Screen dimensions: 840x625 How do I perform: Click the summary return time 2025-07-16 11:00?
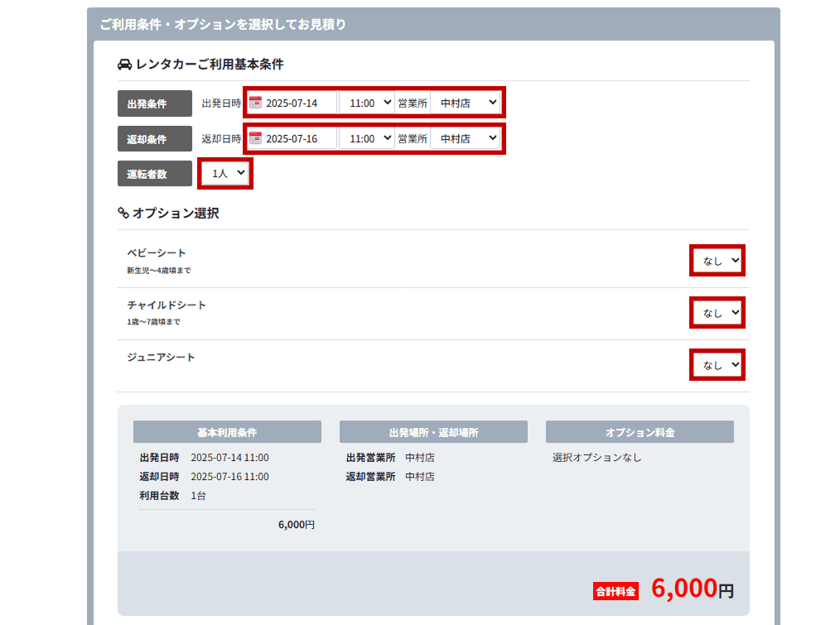(229, 476)
